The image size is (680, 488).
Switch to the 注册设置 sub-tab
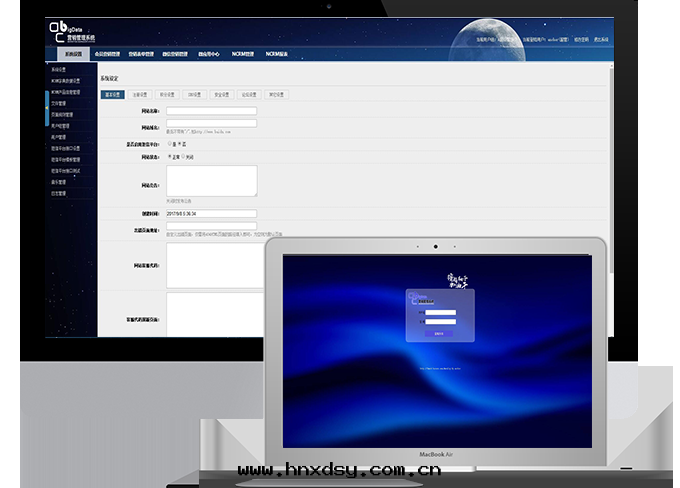(x=139, y=95)
